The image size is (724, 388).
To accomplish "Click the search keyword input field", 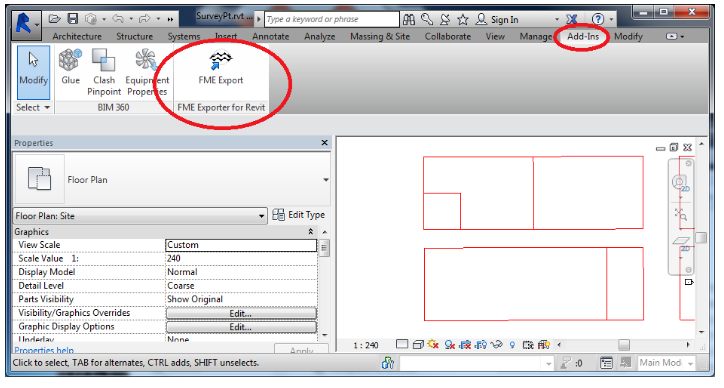I will [332, 19].
